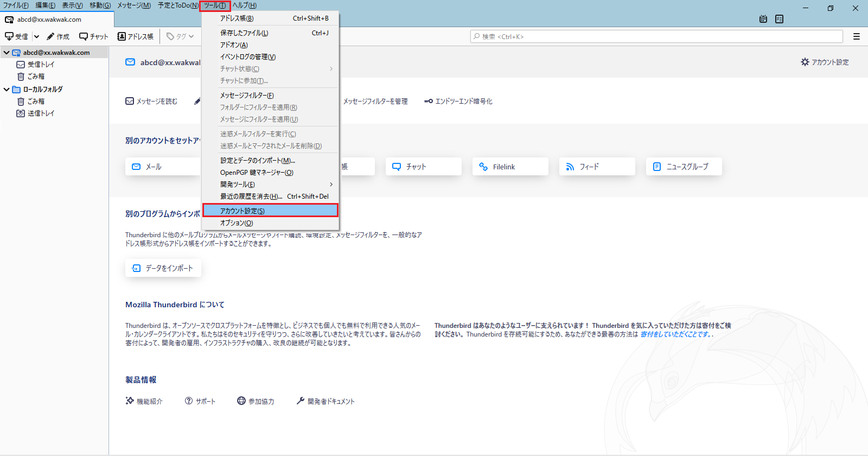
Task: Choose アドレス帳 in the Tools menu
Action: [270, 18]
